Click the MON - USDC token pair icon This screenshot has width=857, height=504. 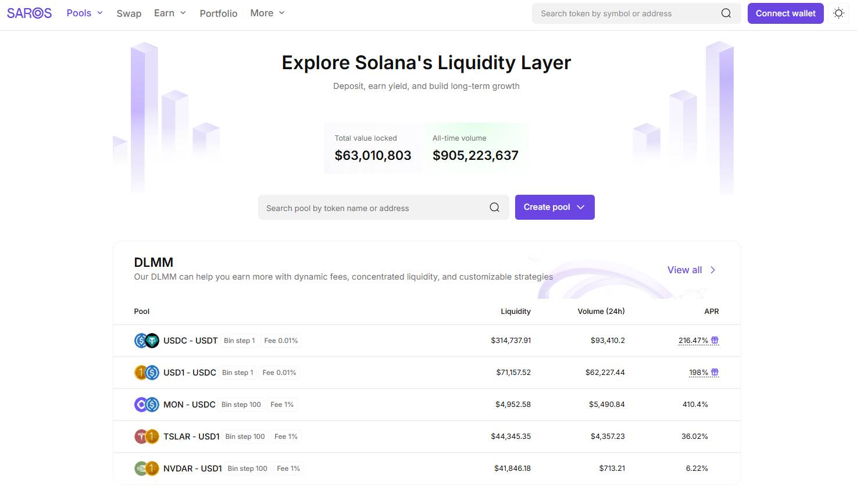click(147, 405)
